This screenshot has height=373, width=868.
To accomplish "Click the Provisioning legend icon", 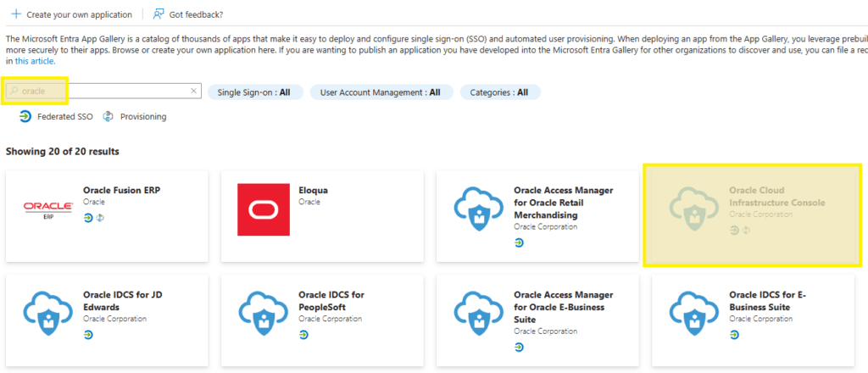I will click(x=108, y=116).
